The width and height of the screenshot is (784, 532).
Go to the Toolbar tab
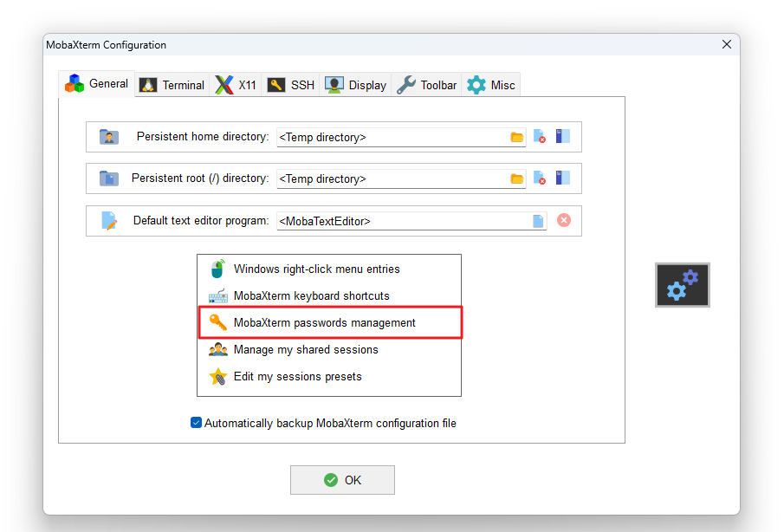[x=426, y=85]
